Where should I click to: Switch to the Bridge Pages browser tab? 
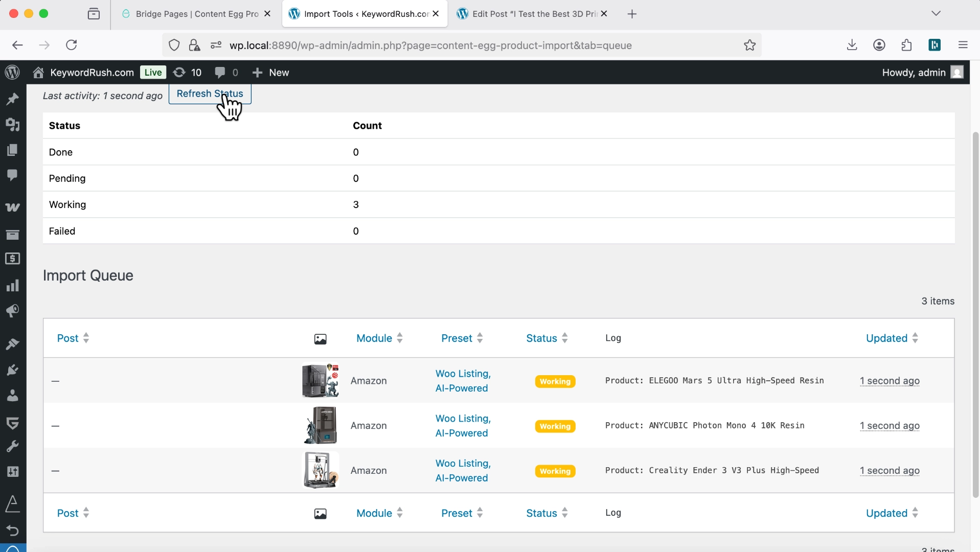coord(196,14)
